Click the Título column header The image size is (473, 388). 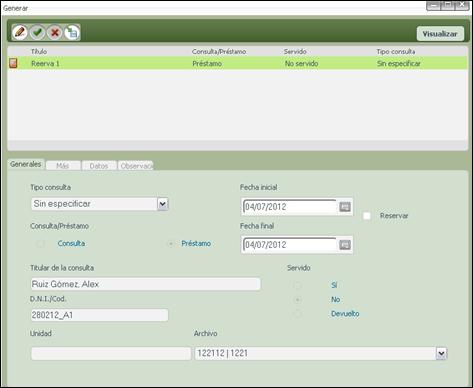[39, 52]
